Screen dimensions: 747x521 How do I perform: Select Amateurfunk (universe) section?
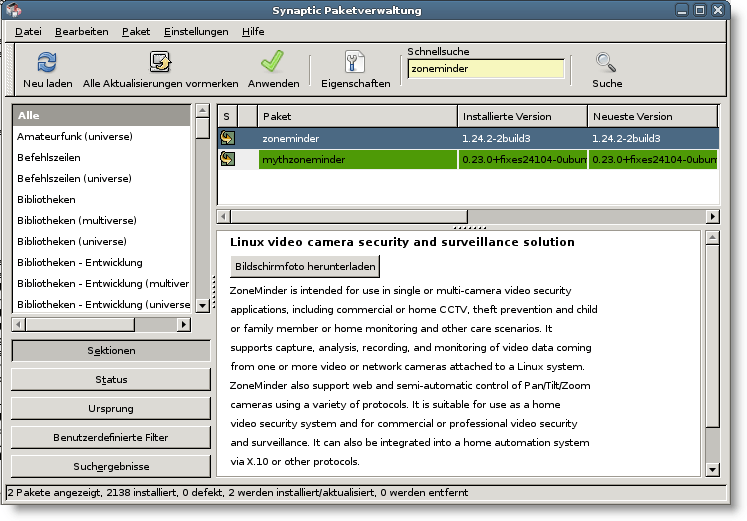click(x=102, y=137)
